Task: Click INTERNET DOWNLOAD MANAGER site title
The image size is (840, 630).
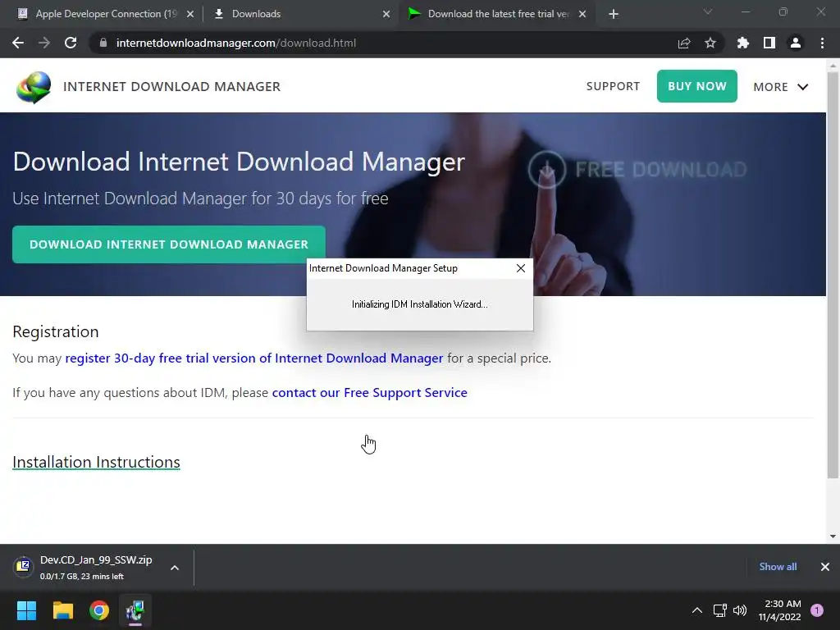Action: coord(172,87)
